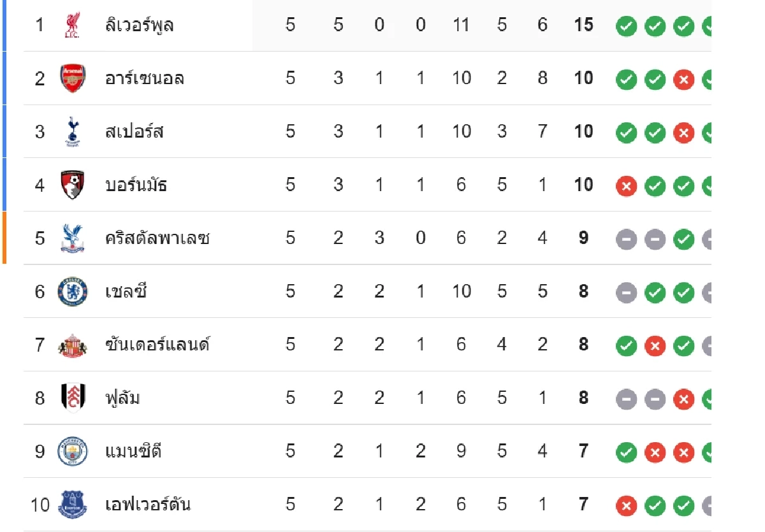Viewport: 765px width, 532px height.
Task: Click Arsenal's red loss form indicator
Action: point(683,80)
